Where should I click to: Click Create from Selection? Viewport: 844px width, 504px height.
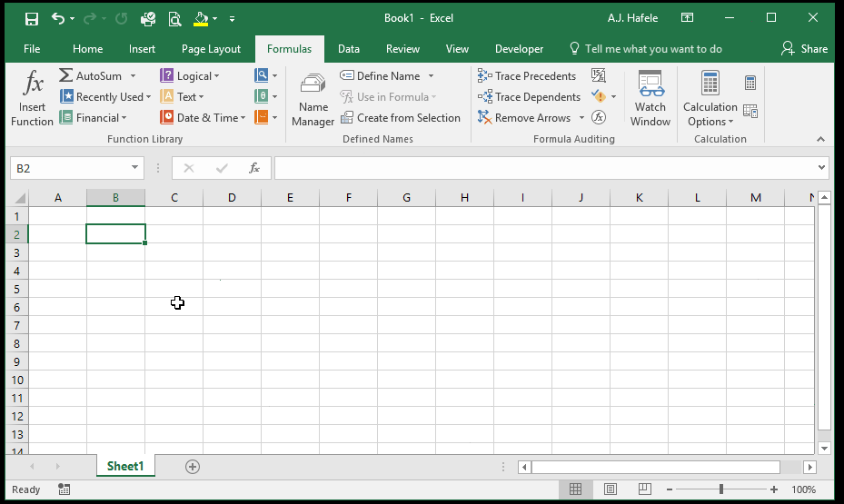(x=401, y=118)
